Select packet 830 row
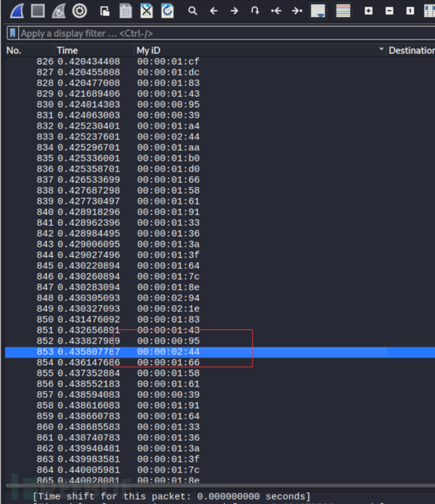The height and width of the screenshot is (504, 435). coord(220,105)
